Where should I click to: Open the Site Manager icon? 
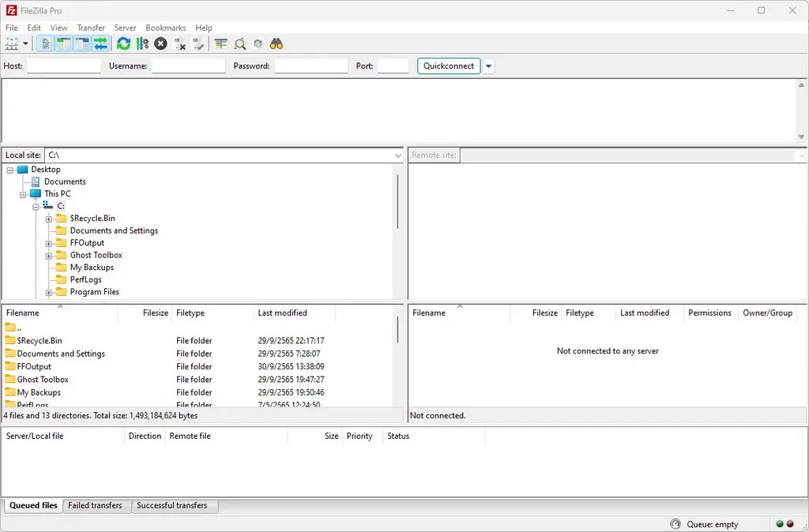click(11, 44)
